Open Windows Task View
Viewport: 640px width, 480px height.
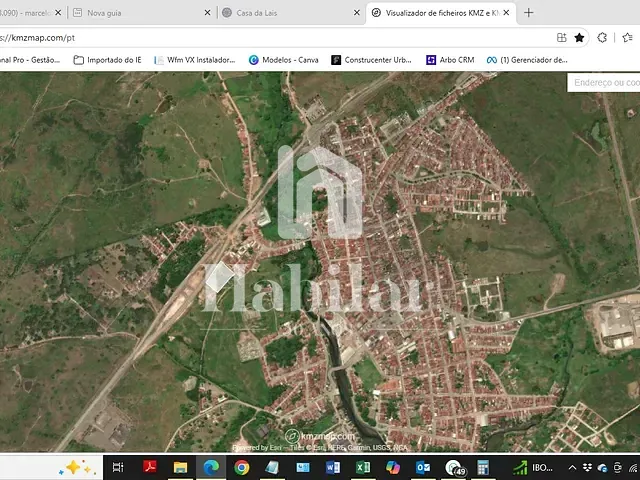click(x=118, y=467)
